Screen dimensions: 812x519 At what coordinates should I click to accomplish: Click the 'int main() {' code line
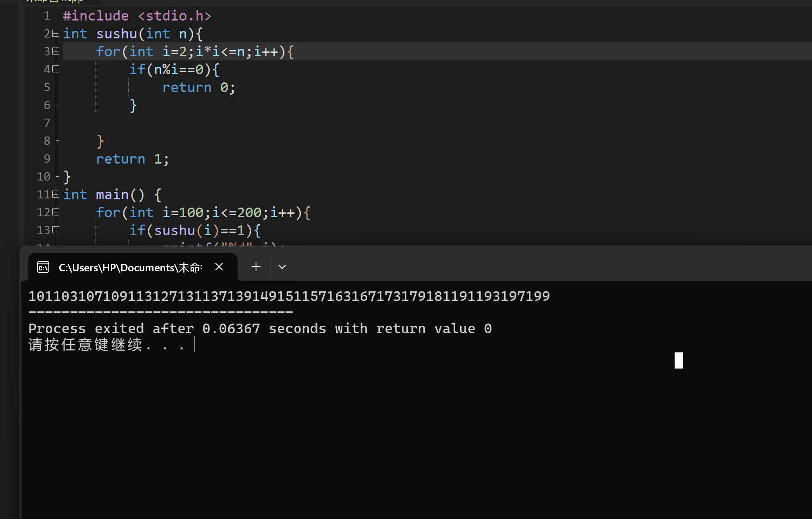coord(112,195)
